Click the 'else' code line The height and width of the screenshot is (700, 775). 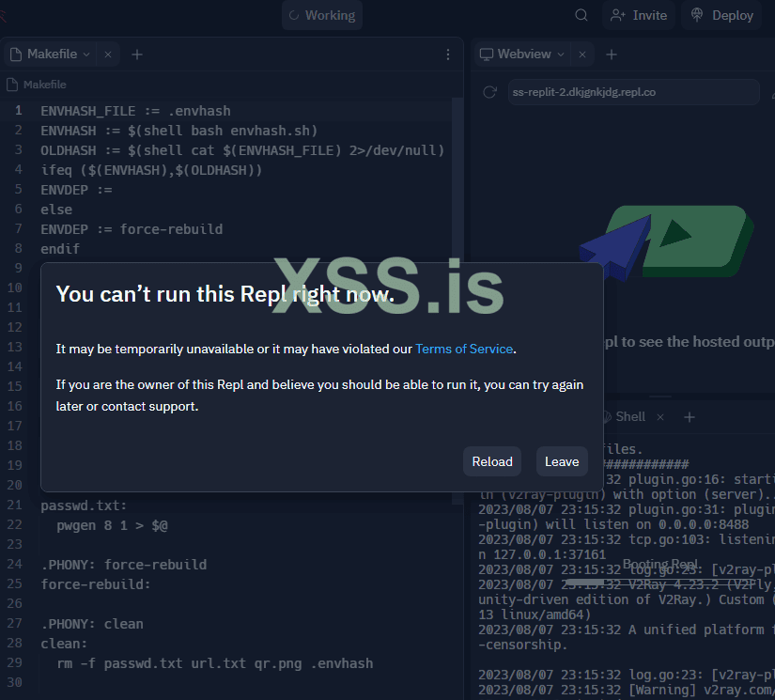point(56,210)
